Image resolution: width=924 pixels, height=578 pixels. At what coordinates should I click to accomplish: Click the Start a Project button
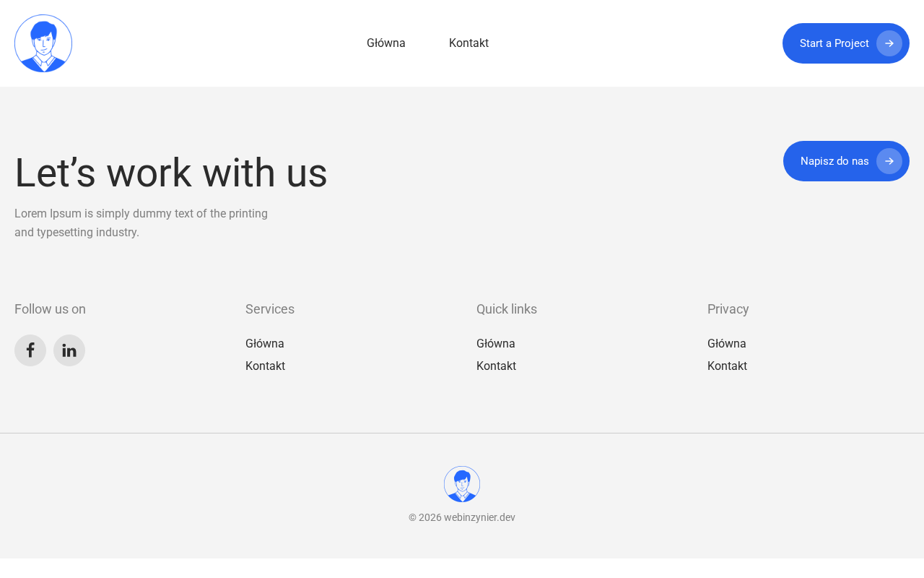(x=846, y=43)
